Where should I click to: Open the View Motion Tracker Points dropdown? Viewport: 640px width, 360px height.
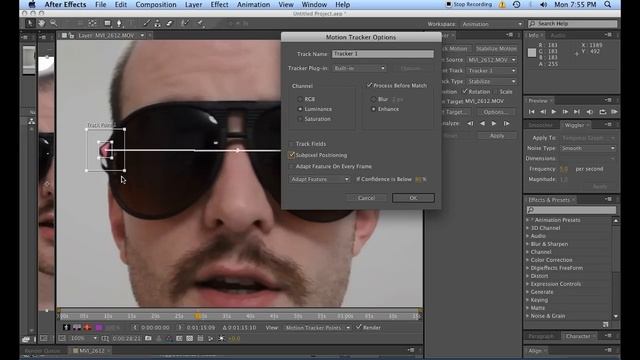pos(317,328)
